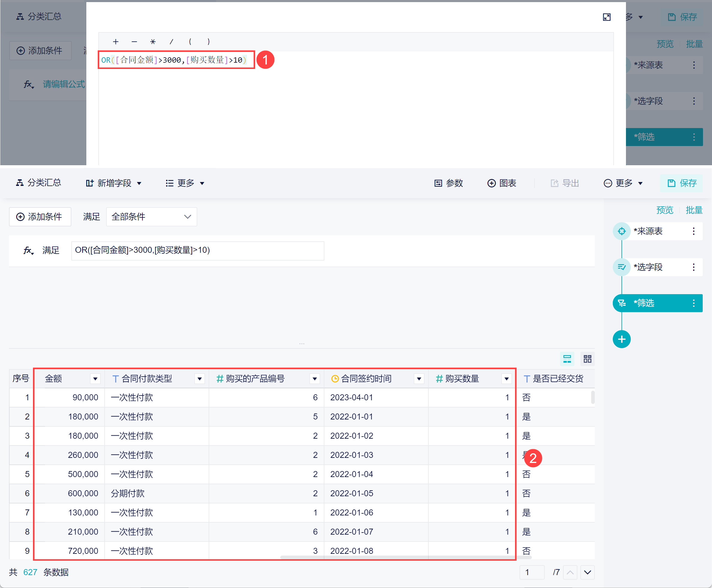This screenshot has height=588, width=712.
Task: Switch to list view layout icon
Action: click(567, 359)
